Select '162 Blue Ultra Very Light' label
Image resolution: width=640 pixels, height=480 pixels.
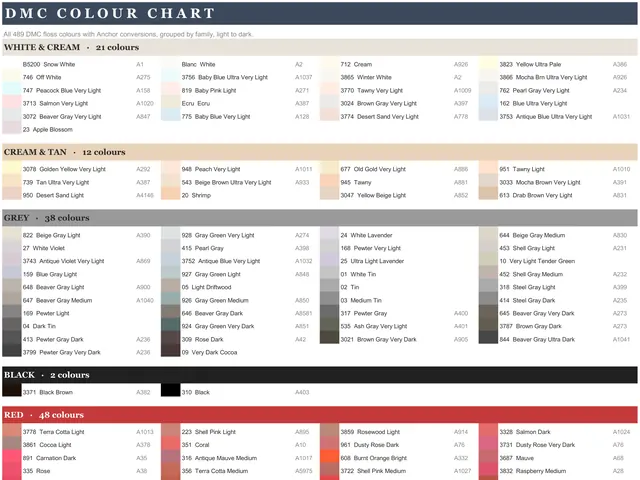coord(533,103)
